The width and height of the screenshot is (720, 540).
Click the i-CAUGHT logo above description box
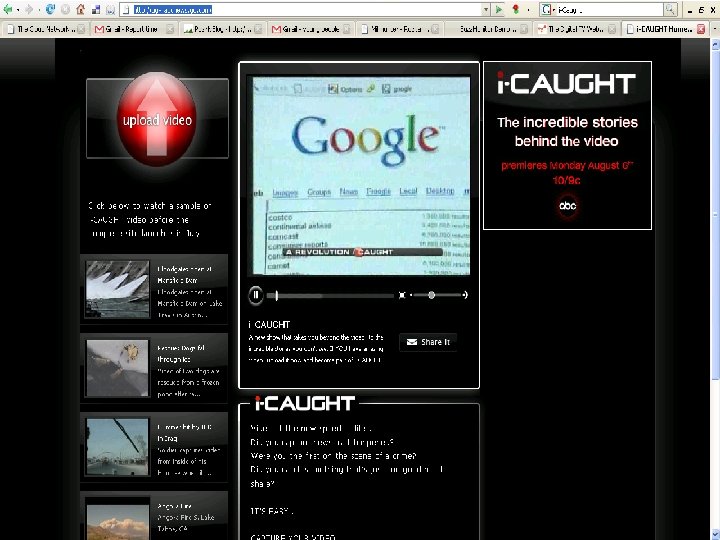pyautogui.click(x=304, y=404)
